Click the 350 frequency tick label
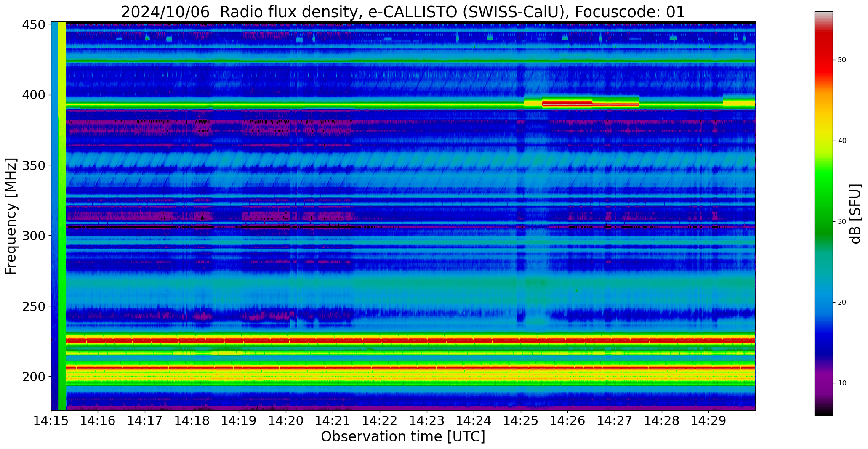Screen dimensions: 868x449 click(x=33, y=165)
